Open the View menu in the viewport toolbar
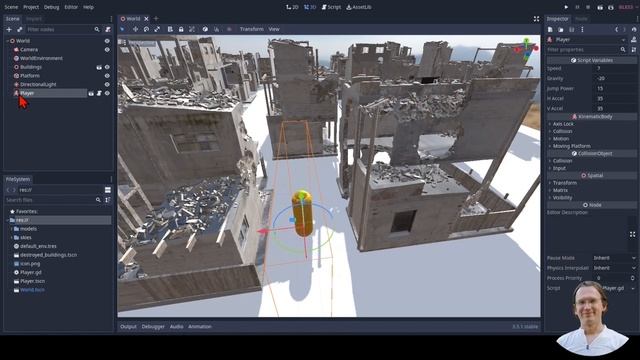The width and height of the screenshot is (640, 360). [x=274, y=29]
